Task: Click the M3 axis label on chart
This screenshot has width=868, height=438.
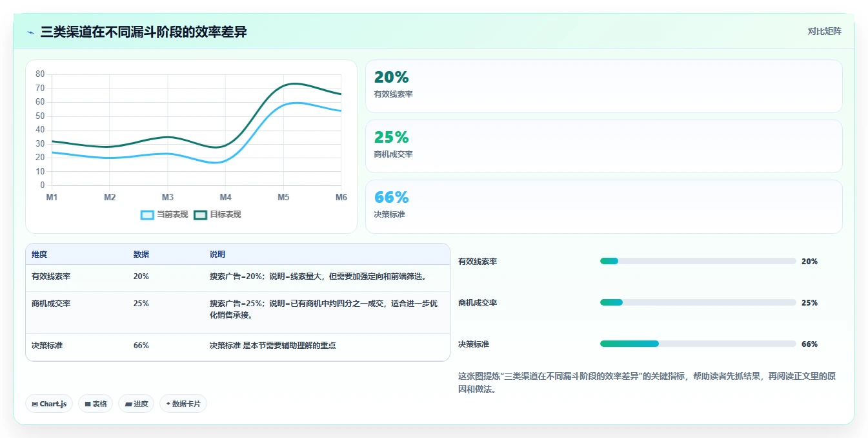Action: point(168,197)
